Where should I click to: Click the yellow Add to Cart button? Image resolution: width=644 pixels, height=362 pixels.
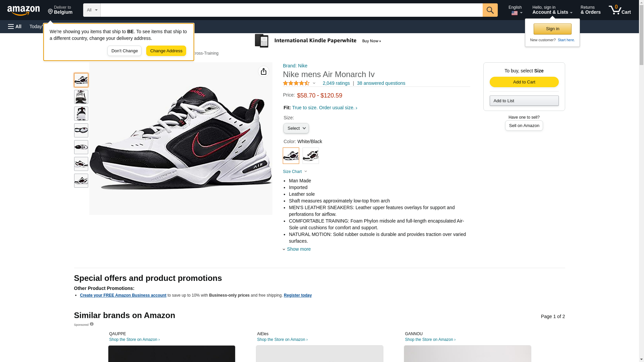[524, 82]
